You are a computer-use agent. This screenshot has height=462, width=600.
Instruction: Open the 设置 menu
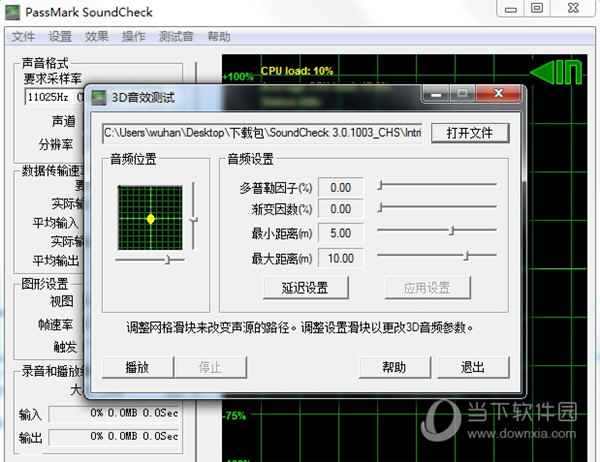(60, 37)
